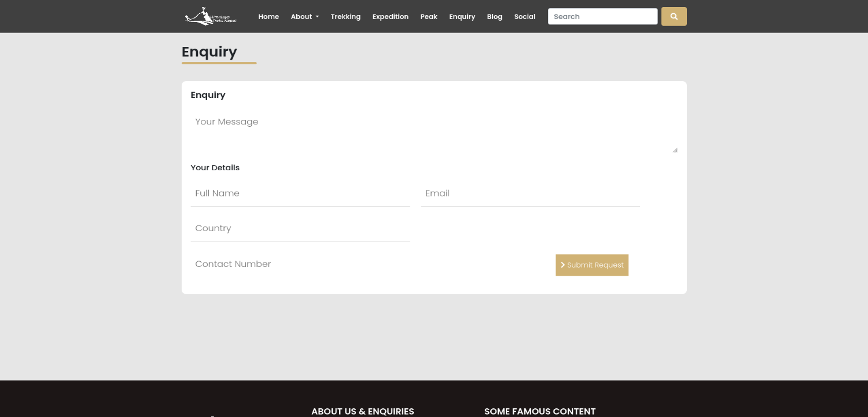Select the Peak nav item
The image size is (868, 417).
coord(429,16)
